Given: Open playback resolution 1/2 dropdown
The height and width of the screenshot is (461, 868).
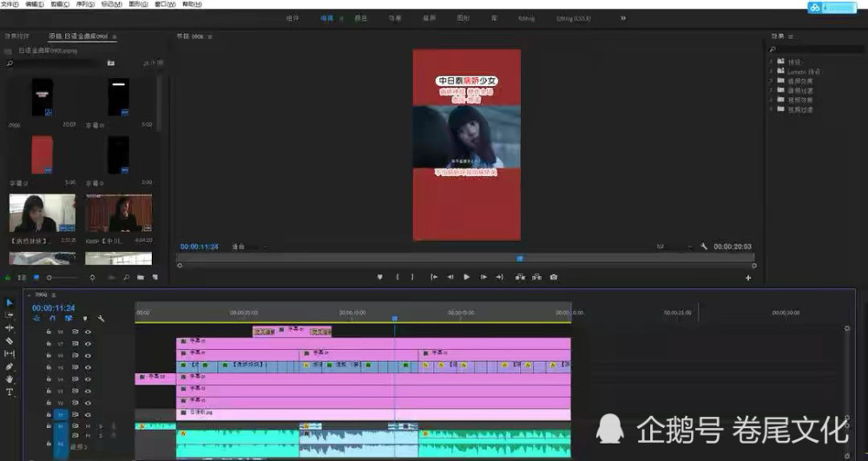Looking at the screenshot, I should point(674,247).
